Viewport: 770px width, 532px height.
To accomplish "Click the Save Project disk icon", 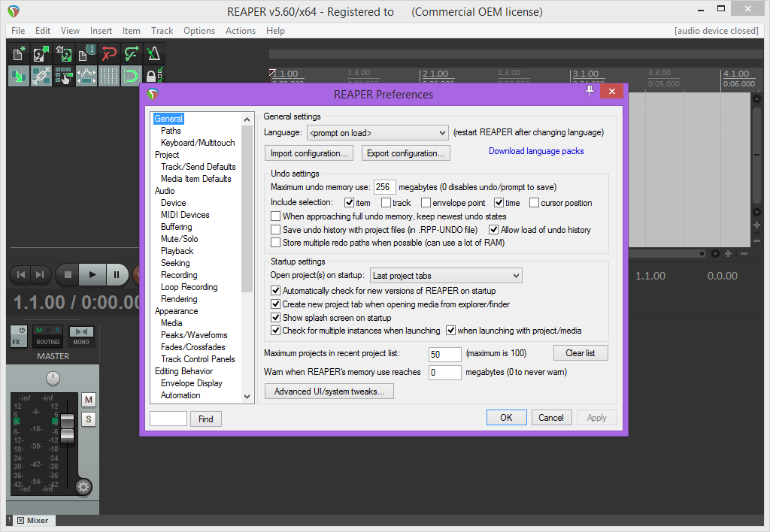I will pyautogui.click(x=64, y=53).
